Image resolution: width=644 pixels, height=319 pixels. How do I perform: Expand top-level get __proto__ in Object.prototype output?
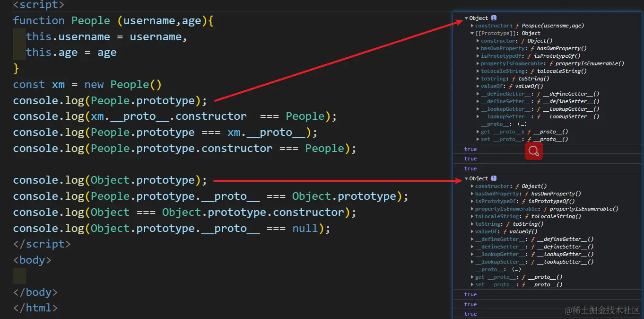coord(472,277)
